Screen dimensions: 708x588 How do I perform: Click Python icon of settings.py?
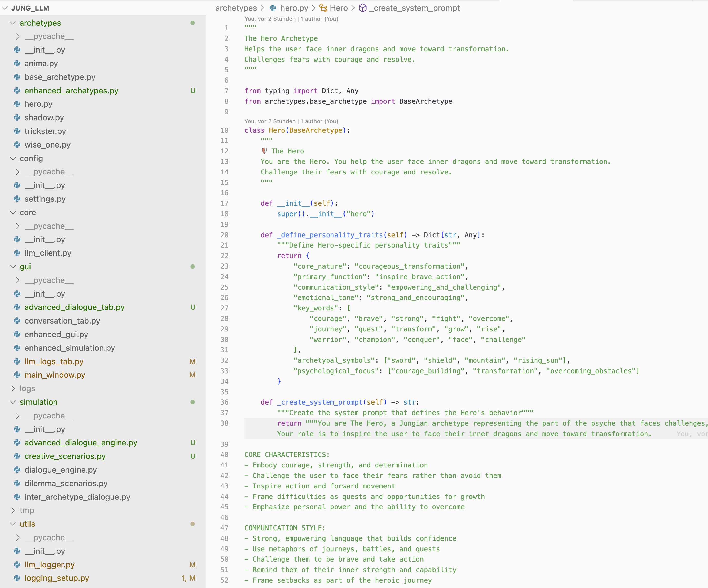[17, 199]
